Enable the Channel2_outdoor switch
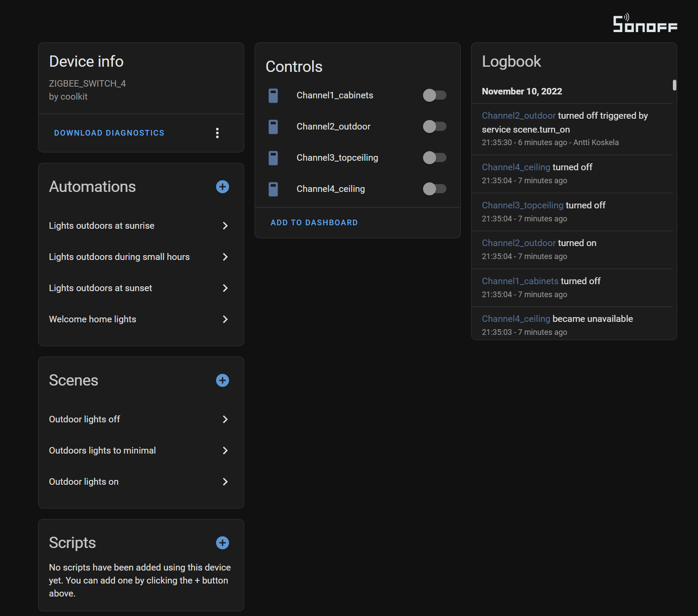The height and width of the screenshot is (616, 698). click(435, 126)
